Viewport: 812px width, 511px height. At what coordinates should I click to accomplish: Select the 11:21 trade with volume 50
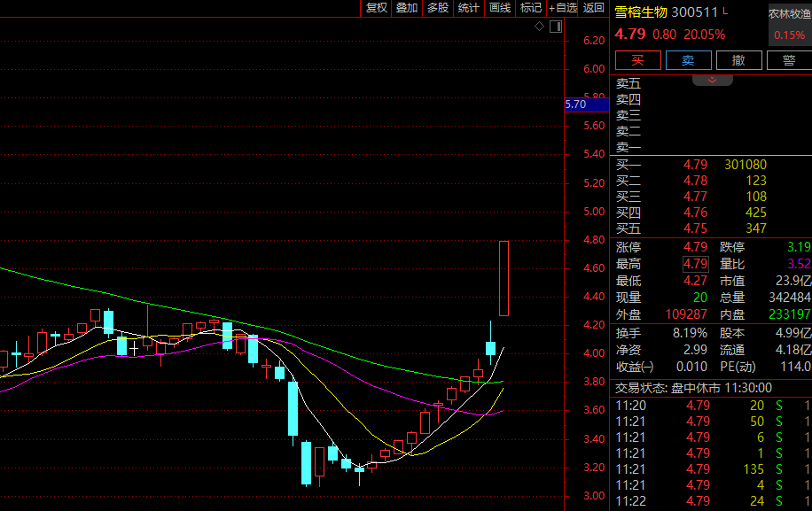click(713, 422)
